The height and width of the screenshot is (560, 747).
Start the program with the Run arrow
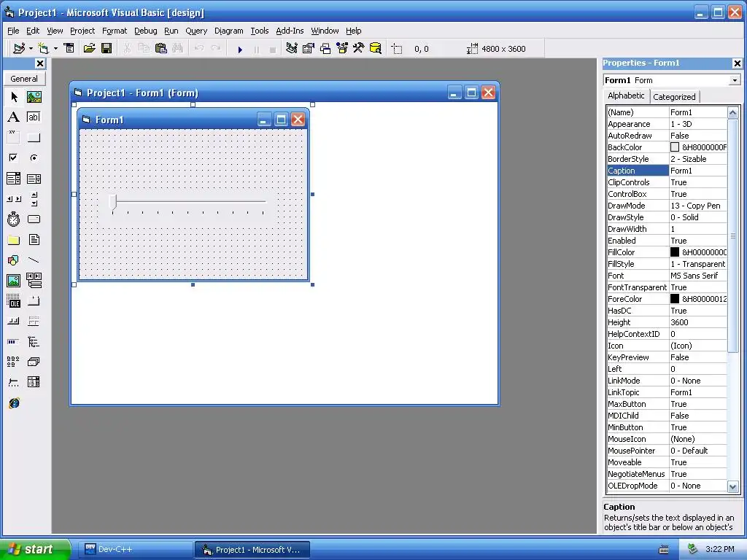(x=240, y=49)
